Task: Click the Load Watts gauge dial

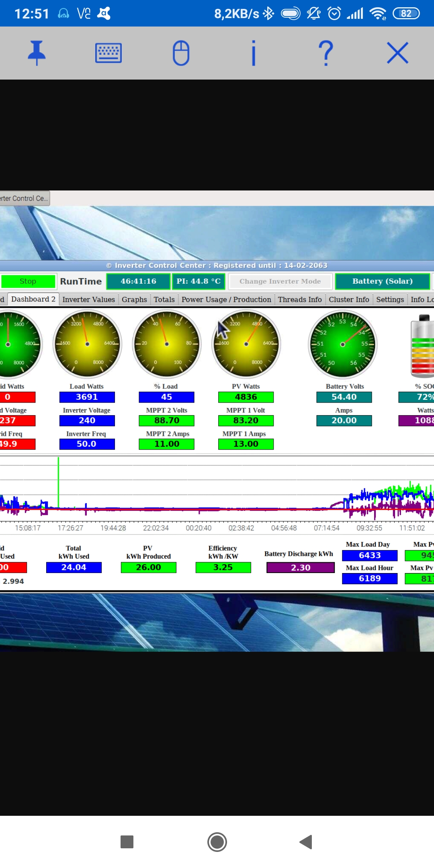Action: [x=87, y=344]
